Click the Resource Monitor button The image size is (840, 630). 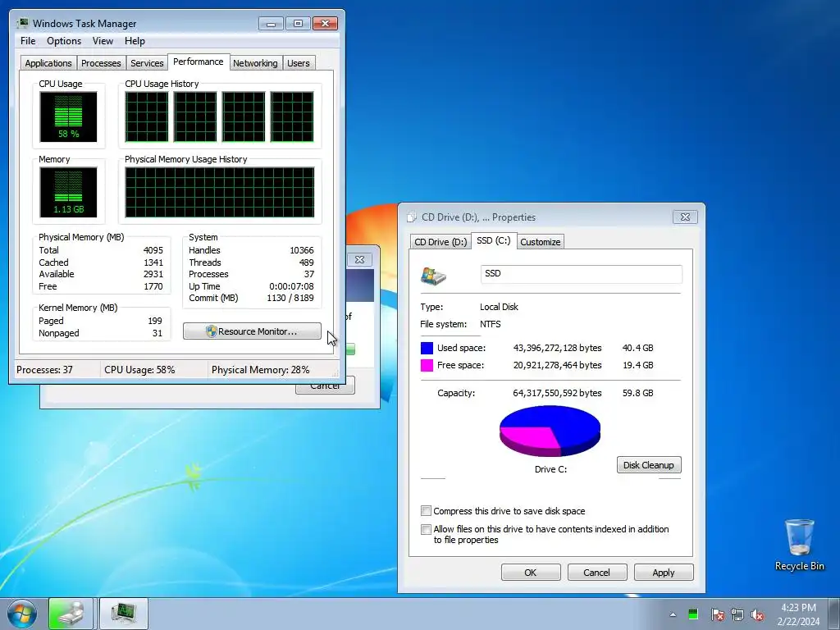(252, 331)
